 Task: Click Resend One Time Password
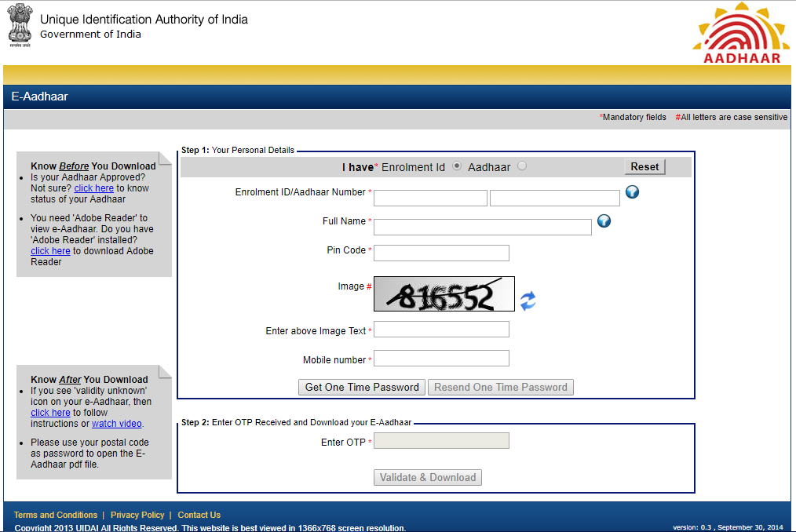tap(500, 387)
